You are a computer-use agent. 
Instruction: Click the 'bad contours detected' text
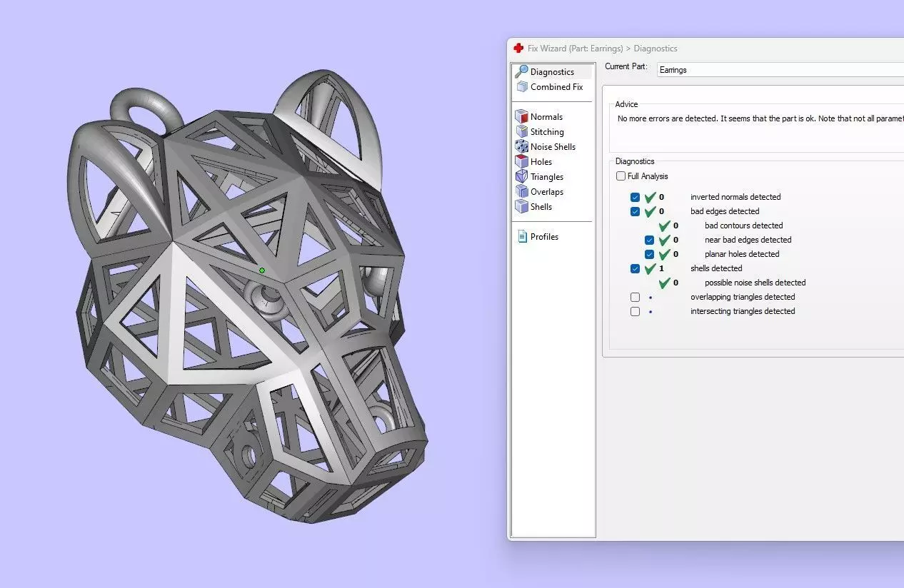(744, 225)
